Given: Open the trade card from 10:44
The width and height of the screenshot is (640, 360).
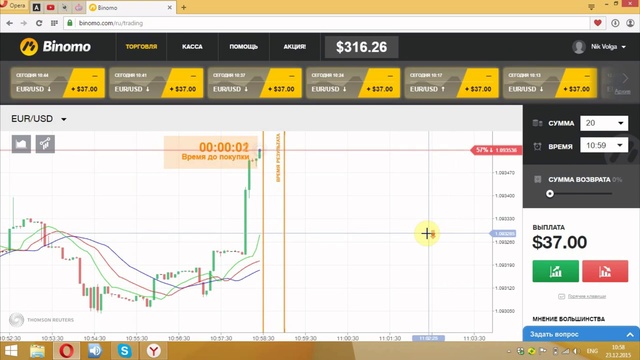Looking at the screenshot, I should click(58, 83).
